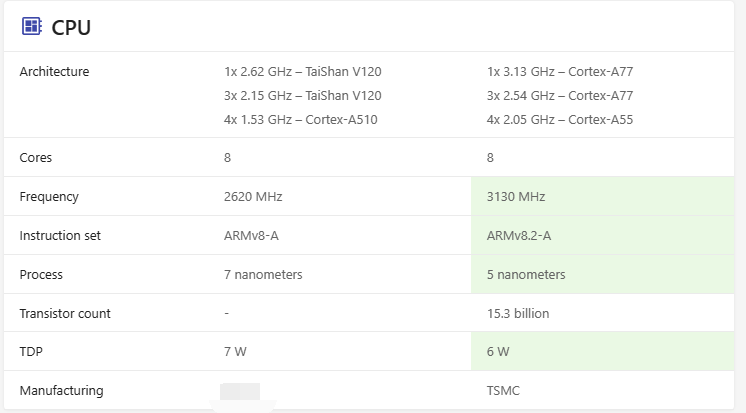Screen dimensions: 746x413
Task: Click the 2620 MHz frequency value
Action: pos(253,197)
